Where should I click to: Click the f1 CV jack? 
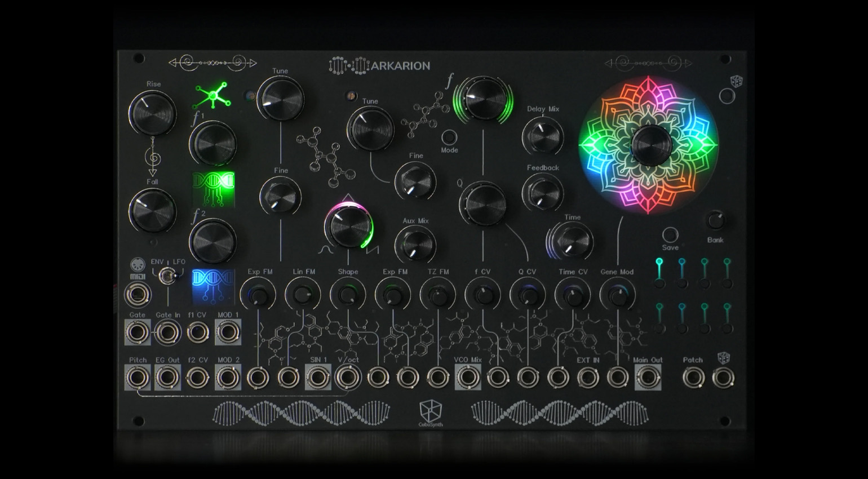click(198, 332)
